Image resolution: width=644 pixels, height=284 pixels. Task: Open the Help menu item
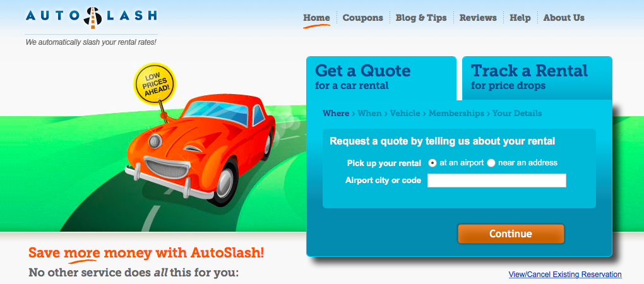(x=520, y=18)
